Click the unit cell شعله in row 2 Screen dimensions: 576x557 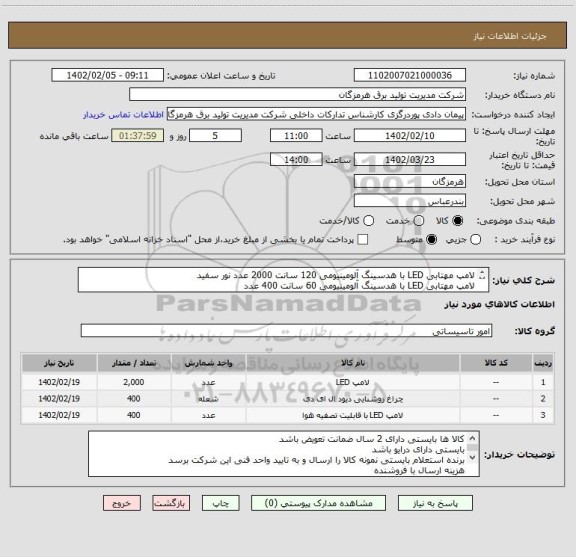coord(208,399)
